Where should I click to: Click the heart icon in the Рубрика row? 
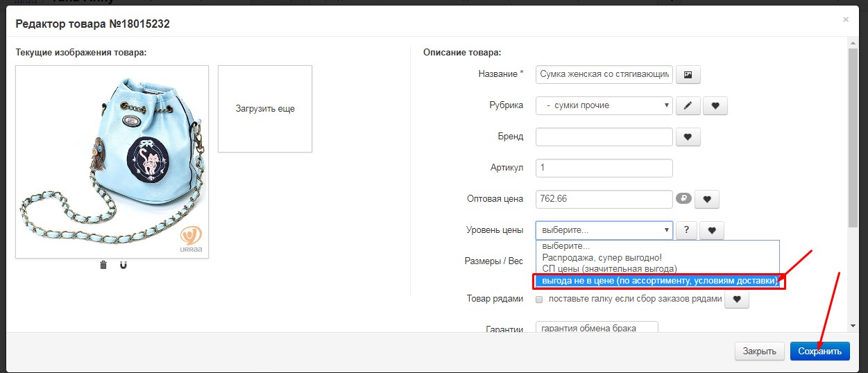[x=715, y=105]
